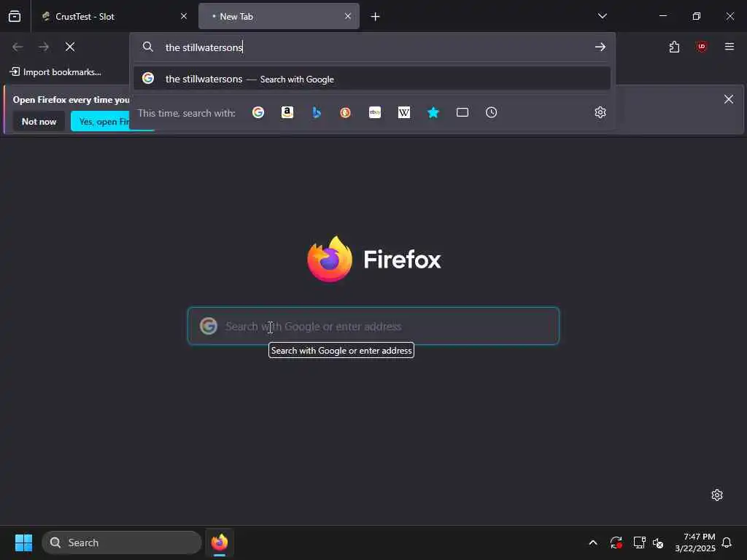The image size is (747, 560).
Task: Open the Firefox application menu
Action: tap(729, 47)
